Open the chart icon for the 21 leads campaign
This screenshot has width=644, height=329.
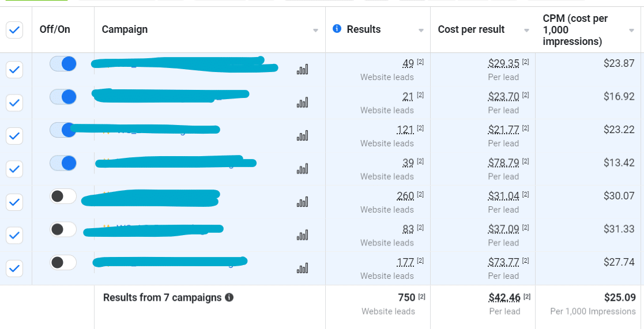pos(302,103)
